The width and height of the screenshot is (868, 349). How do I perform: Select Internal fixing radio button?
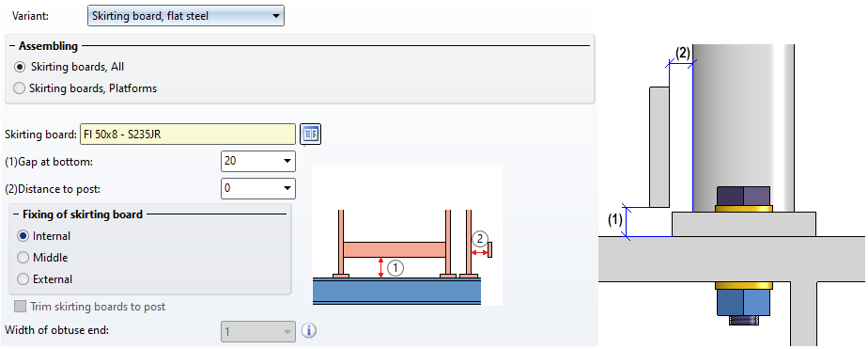click(23, 236)
